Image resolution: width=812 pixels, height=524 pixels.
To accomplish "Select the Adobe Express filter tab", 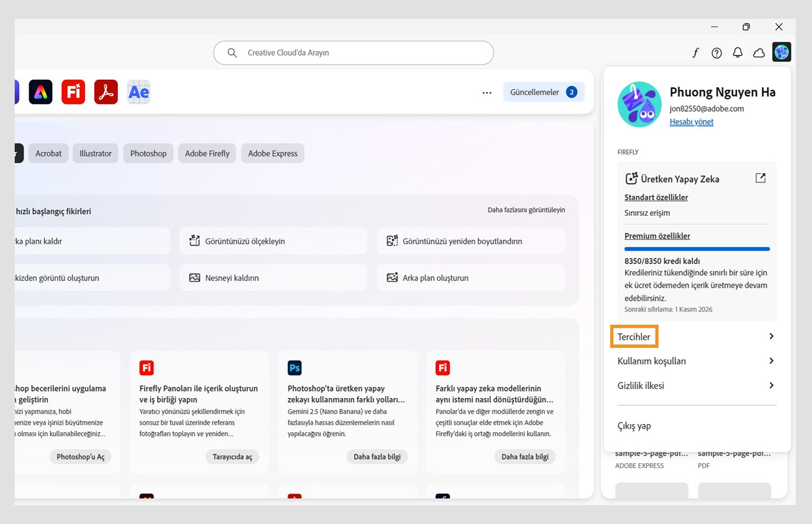I will [273, 153].
